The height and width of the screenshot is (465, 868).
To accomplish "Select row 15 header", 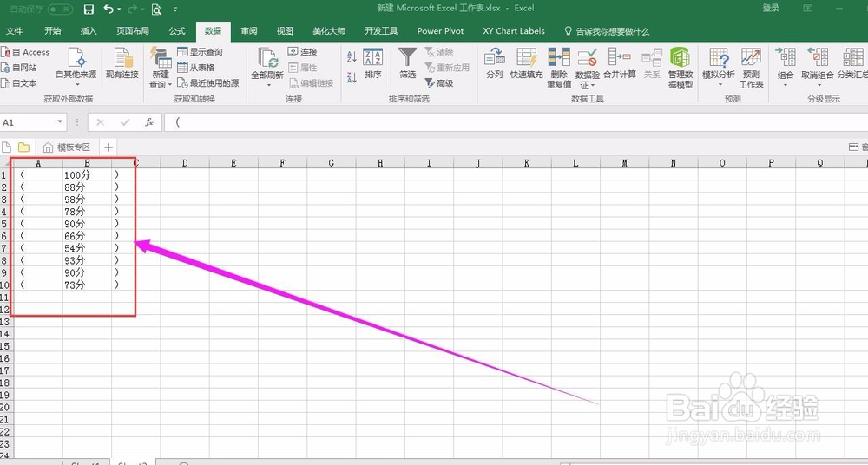I will pyautogui.click(x=4, y=346).
